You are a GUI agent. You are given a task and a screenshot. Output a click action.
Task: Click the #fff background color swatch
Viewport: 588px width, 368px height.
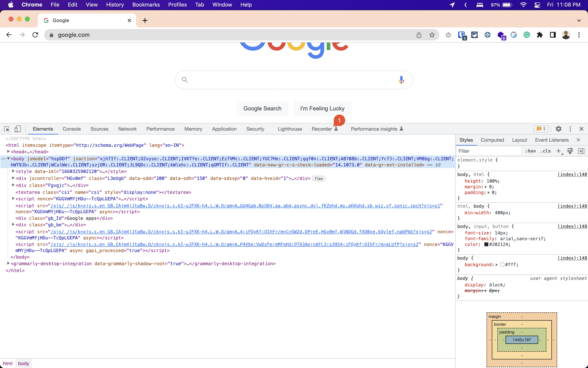tap(502, 265)
